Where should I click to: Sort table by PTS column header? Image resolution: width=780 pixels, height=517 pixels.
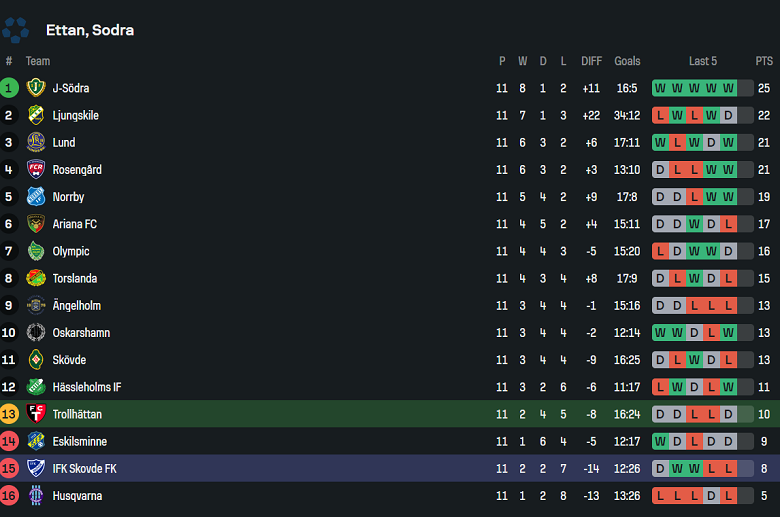point(764,61)
